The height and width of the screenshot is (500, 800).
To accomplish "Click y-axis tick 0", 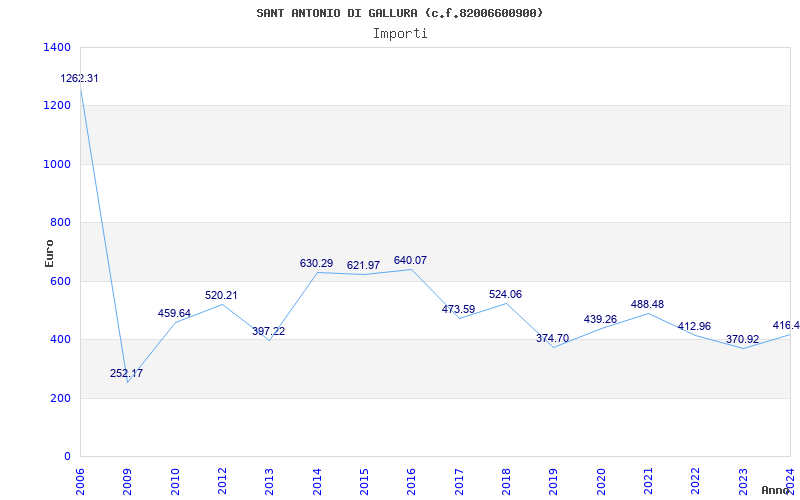I will pyautogui.click(x=67, y=456).
